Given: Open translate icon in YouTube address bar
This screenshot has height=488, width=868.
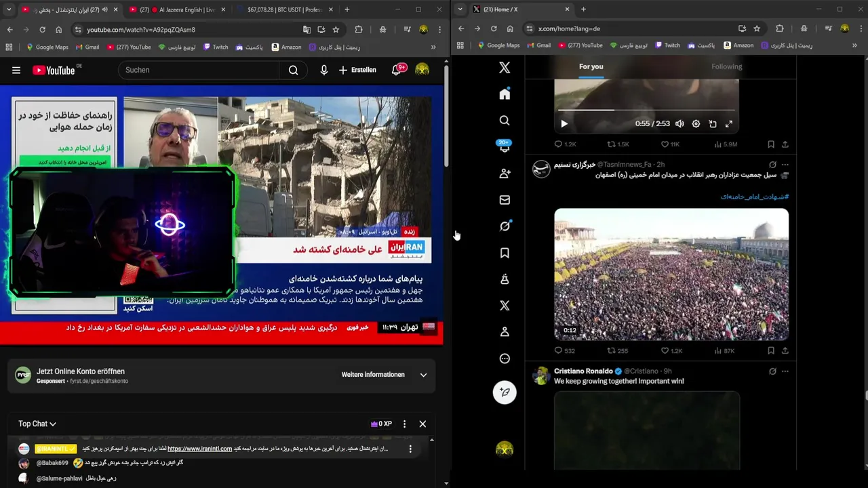Looking at the screenshot, I should (x=307, y=30).
